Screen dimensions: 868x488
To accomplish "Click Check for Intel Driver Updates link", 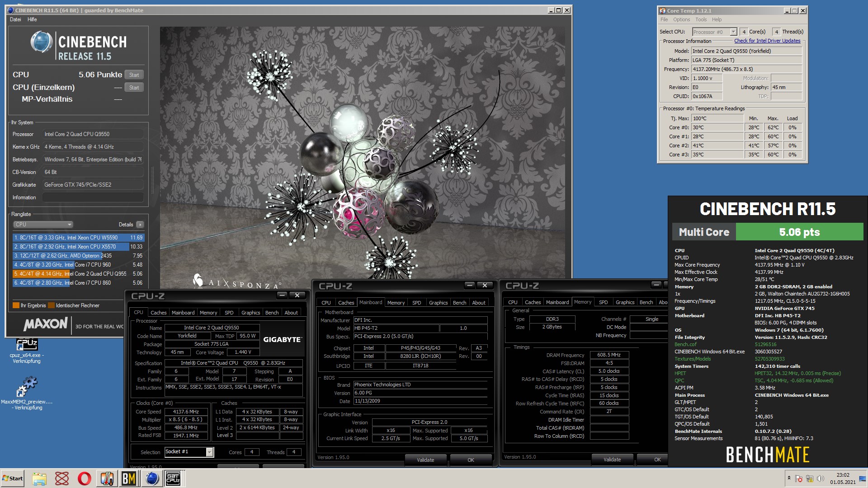I will [x=767, y=41].
